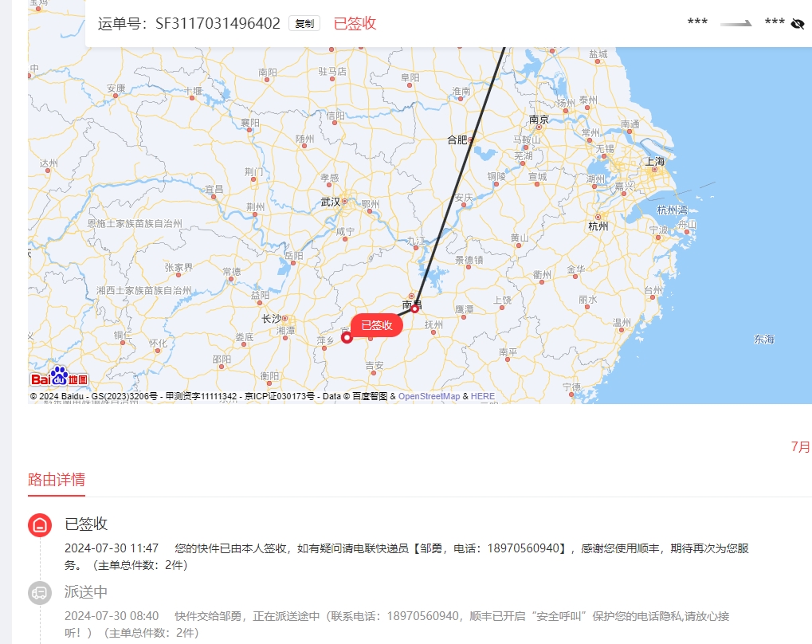Image resolution: width=812 pixels, height=644 pixels.
Task: Click the © 2024 Baidu copyright text
Action: point(57,396)
